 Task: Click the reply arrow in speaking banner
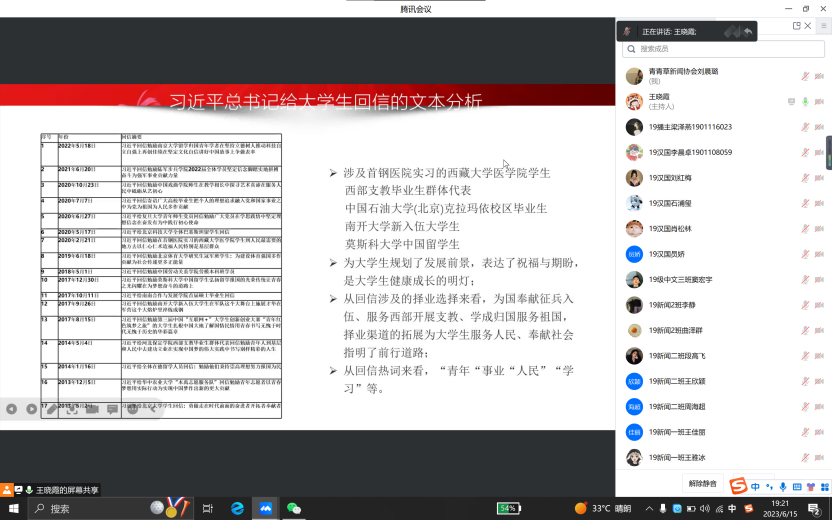coord(747,32)
